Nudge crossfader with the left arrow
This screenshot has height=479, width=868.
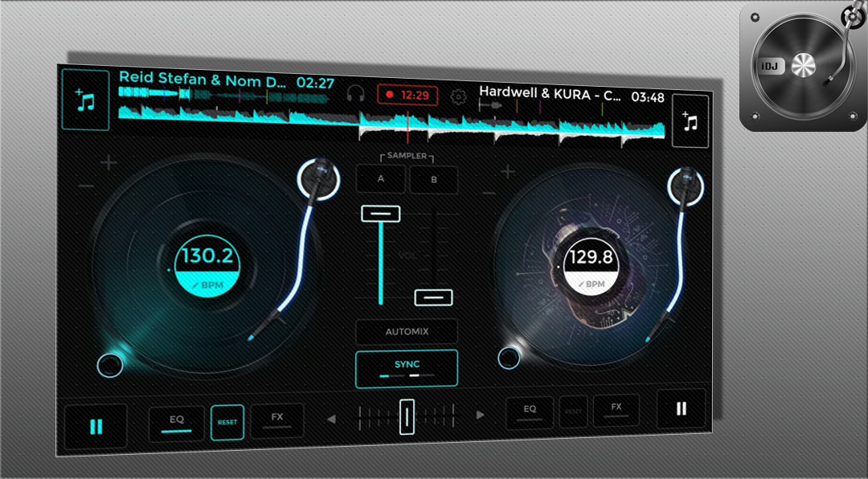332,420
